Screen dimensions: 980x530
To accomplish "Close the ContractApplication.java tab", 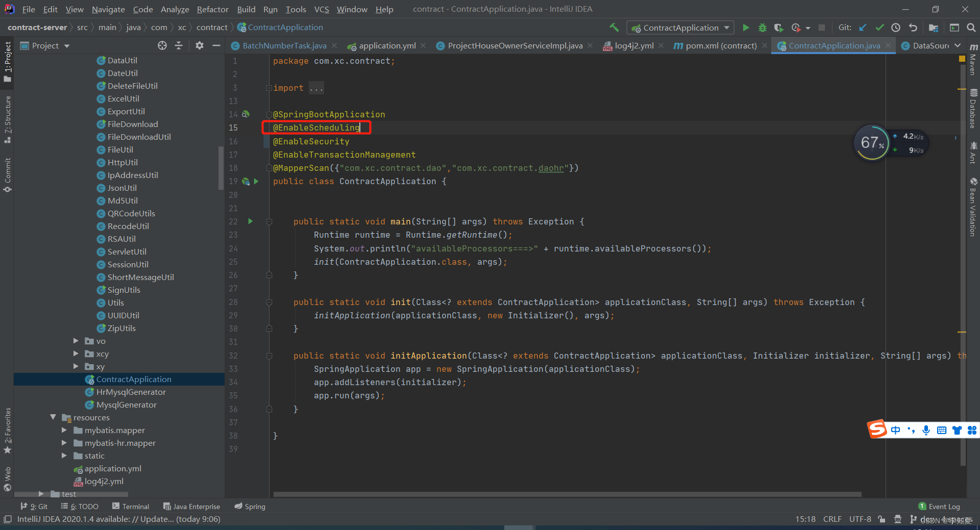I will (x=888, y=45).
